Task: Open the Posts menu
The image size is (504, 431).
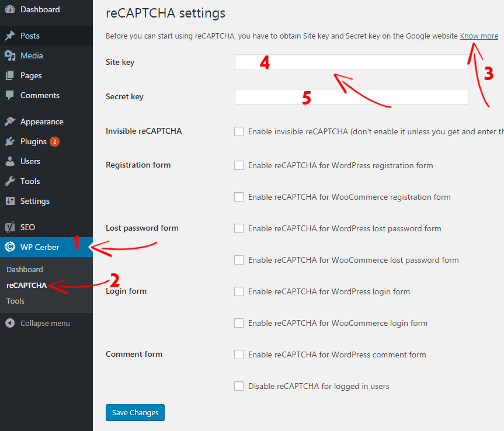Action: point(46,36)
